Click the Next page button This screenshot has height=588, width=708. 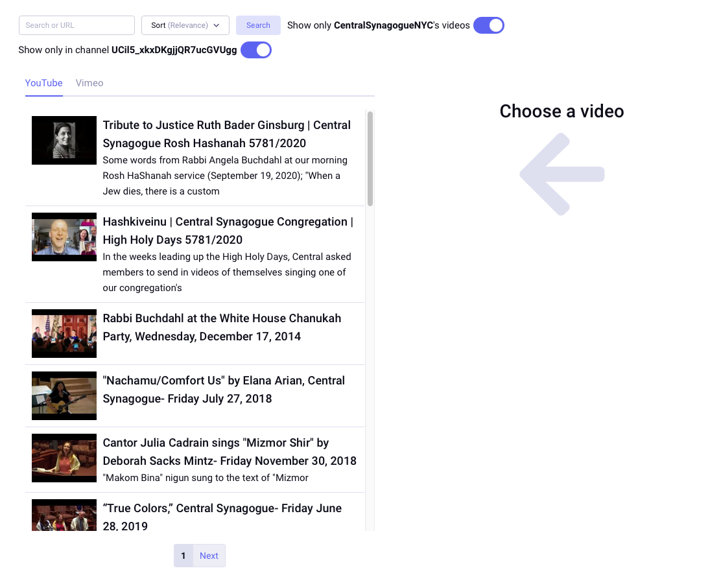(209, 556)
